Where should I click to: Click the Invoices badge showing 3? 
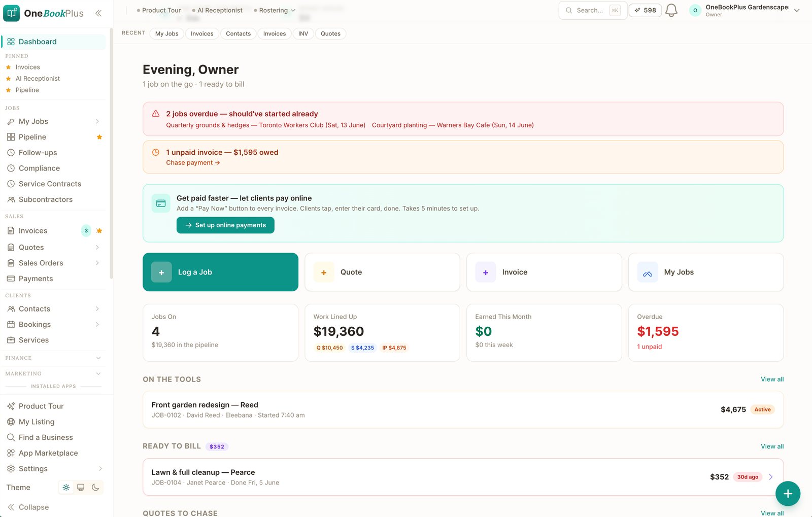(x=86, y=231)
